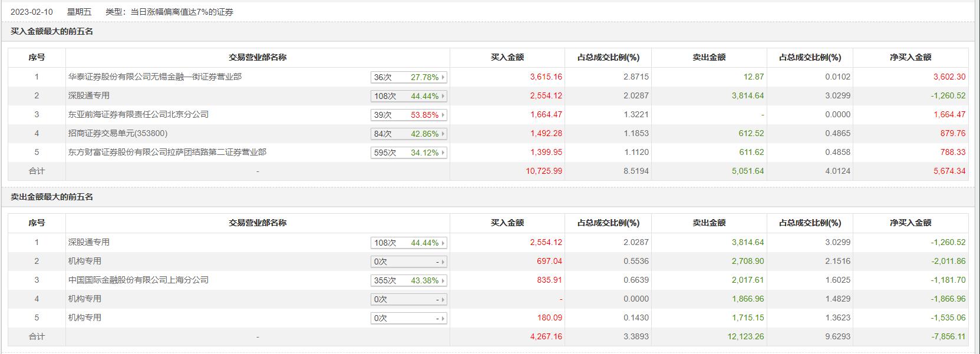This screenshot has height=354, width=980.
Task: Click buy amount value 1,664.47 in 买入金额 column
Action: pyautogui.click(x=546, y=114)
